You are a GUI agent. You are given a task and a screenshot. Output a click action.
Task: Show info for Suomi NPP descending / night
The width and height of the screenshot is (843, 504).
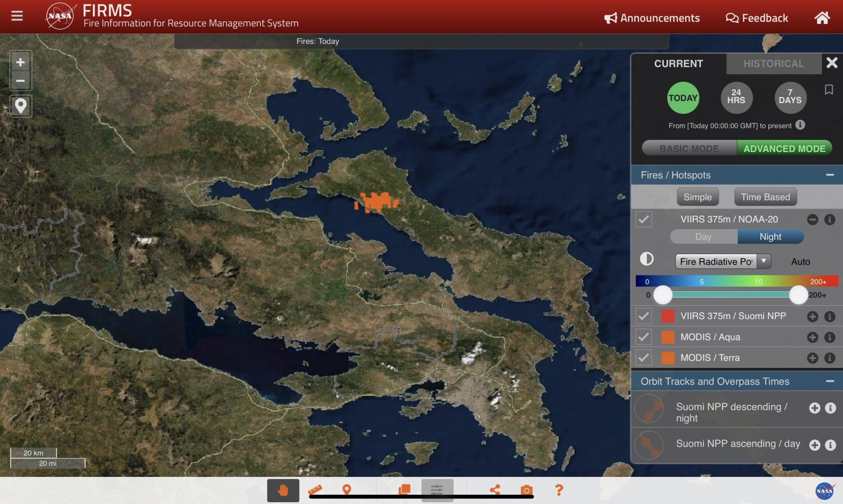(830, 408)
